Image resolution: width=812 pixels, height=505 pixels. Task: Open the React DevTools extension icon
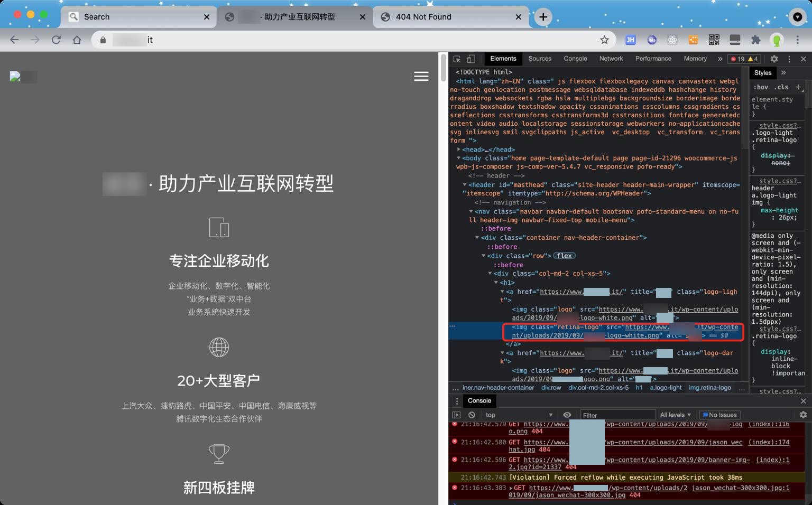point(672,40)
